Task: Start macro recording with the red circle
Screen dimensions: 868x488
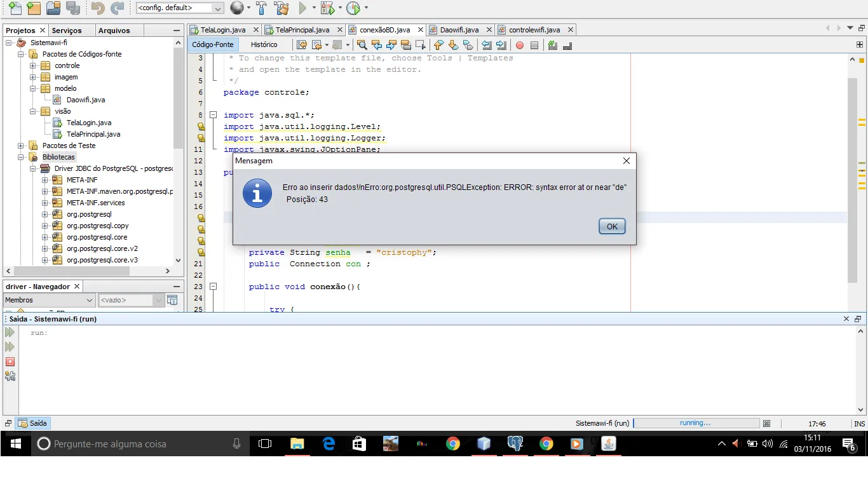Action: pos(519,45)
